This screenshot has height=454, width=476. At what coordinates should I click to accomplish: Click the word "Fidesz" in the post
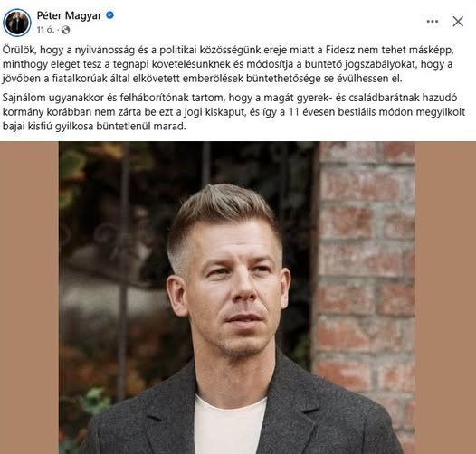coord(340,50)
